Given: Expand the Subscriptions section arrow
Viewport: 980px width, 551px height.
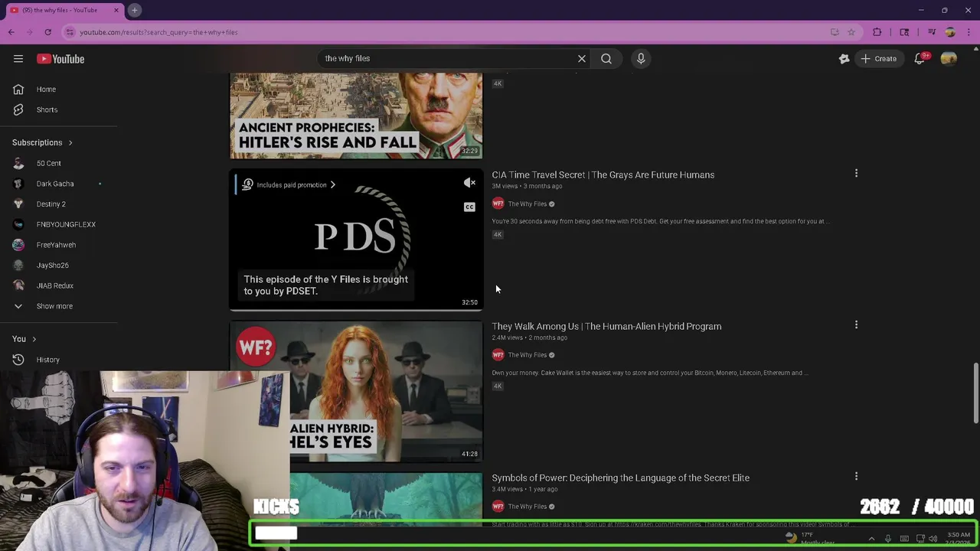Looking at the screenshot, I should 70,142.
